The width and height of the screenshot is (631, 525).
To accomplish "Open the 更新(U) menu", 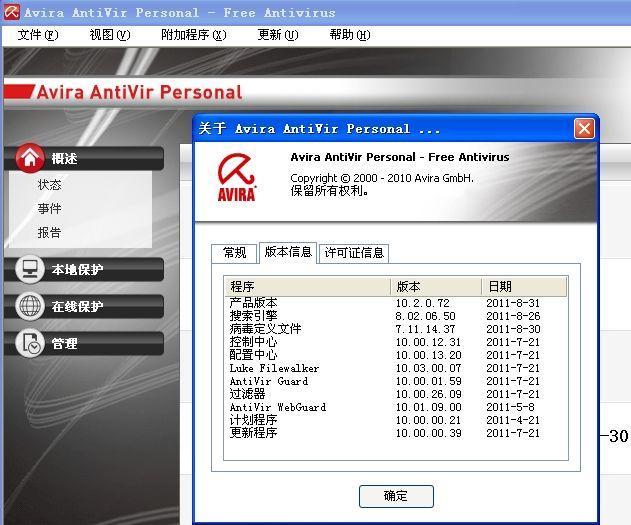I will (277, 34).
